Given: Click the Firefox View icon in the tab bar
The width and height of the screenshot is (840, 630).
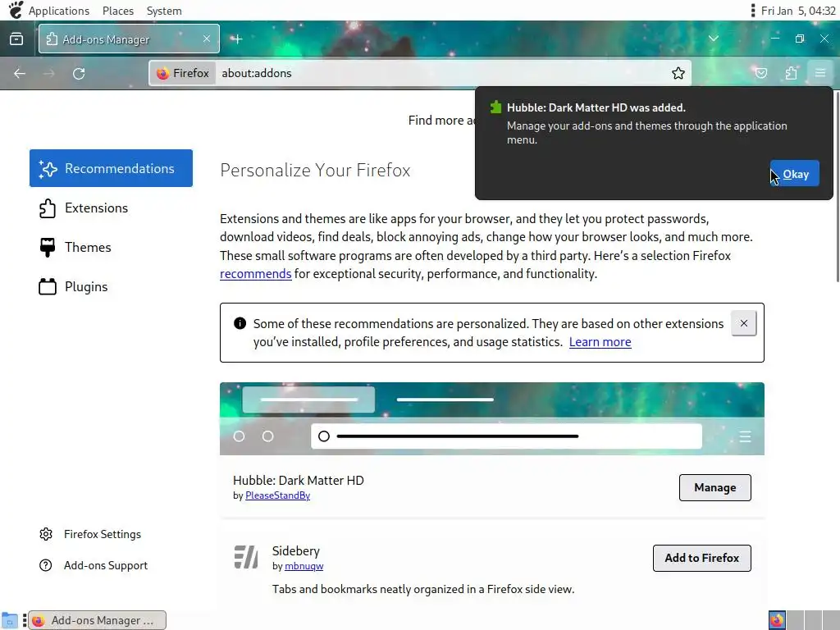Looking at the screenshot, I should tap(16, 39).
